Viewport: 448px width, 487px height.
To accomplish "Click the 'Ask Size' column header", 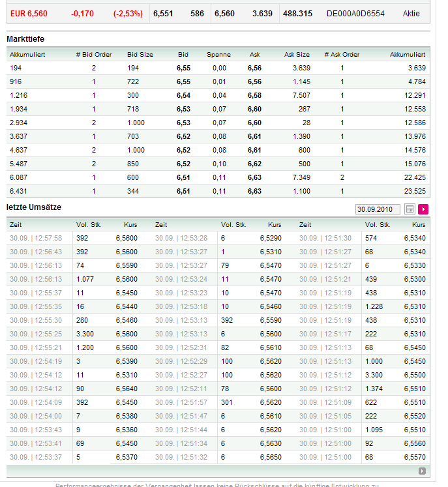I will 297,54.
